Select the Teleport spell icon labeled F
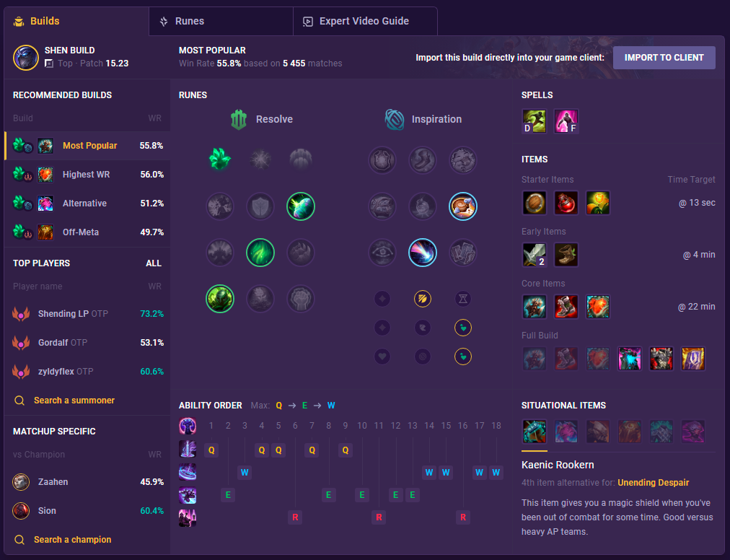730x560 pixels. coord(566,121)
